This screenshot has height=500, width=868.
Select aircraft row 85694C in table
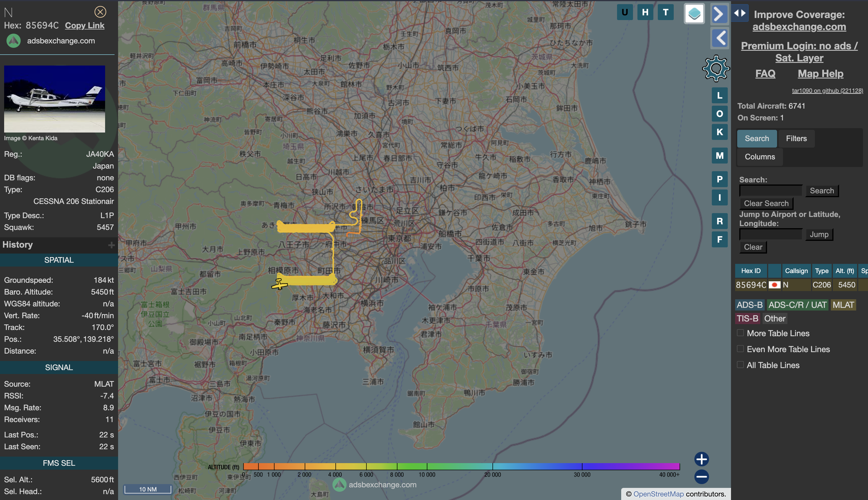tap(801, 285)
